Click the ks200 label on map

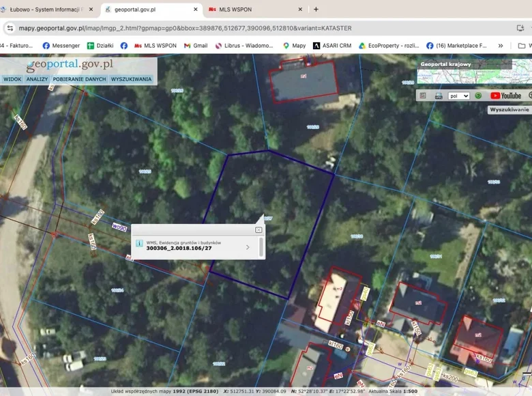450,377
